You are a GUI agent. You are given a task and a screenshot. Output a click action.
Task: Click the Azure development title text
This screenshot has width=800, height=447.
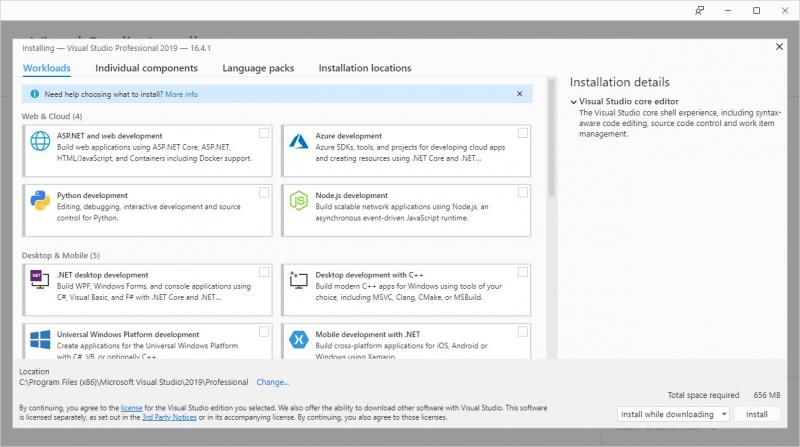tap(348, 136)
